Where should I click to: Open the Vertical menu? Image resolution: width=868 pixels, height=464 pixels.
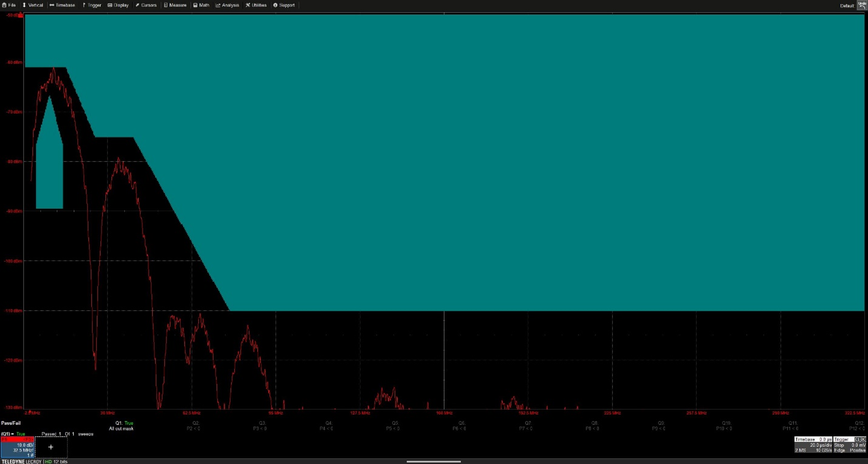[33, 5]
